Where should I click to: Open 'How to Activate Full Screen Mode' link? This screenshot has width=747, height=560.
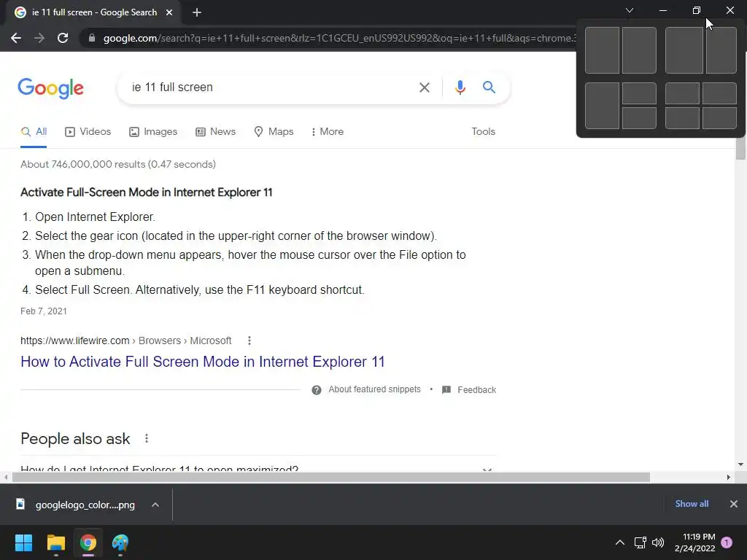pos(203,362)
